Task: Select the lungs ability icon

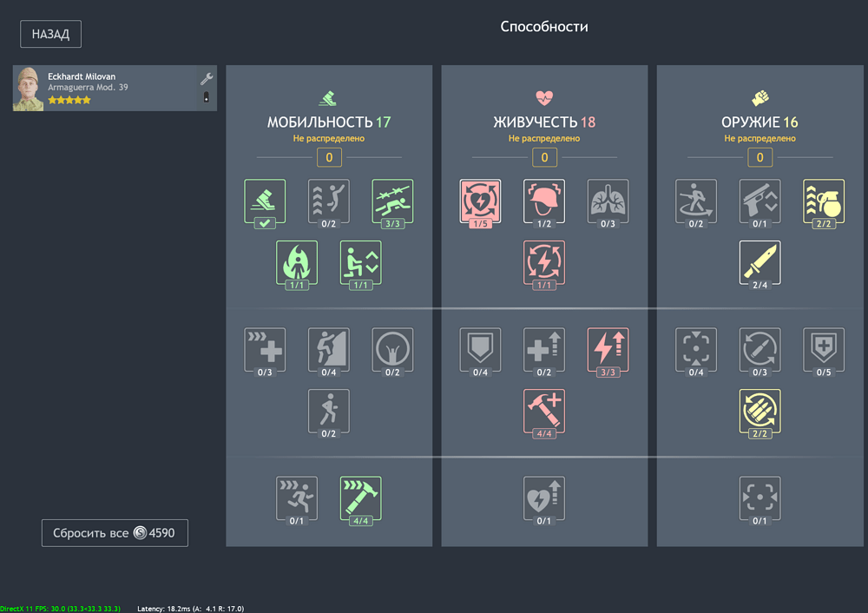Action: pyautogui.click(x=608, y=201)
